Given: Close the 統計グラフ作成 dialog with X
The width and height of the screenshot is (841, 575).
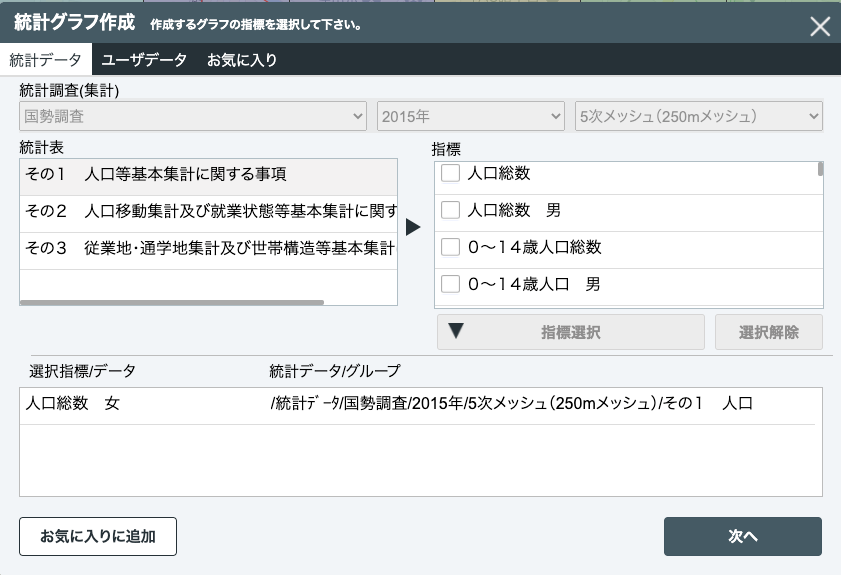Looking at the screenshot, I should point(819,27).
